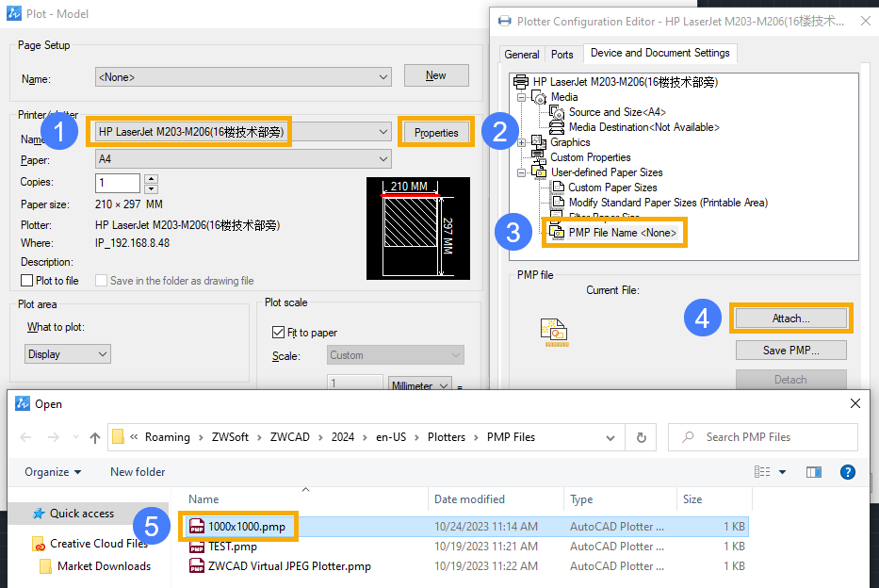Screen dimensions: 879x588
Task: Click the Media node icon in the tree
Action: (539, 98)
